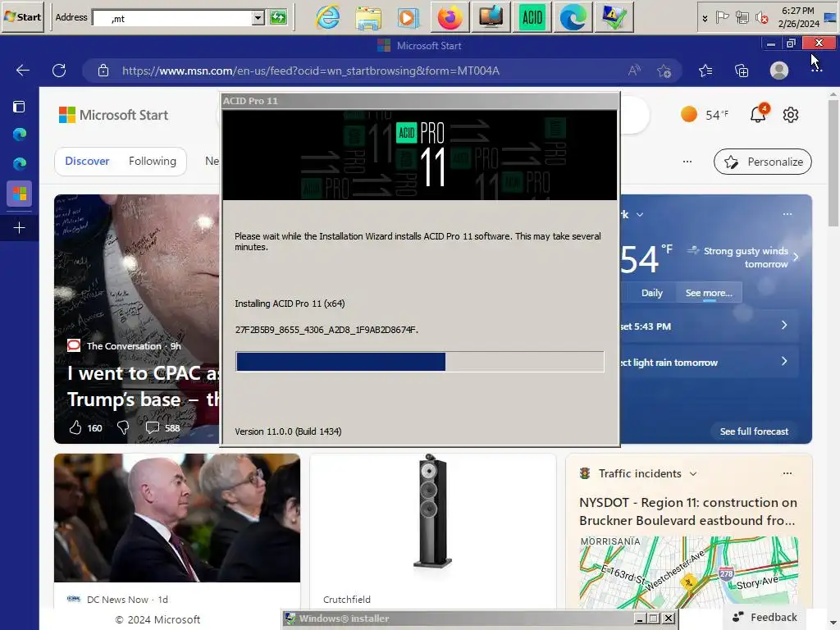Expand Traffic incidents dropdown

click(693, 474)
